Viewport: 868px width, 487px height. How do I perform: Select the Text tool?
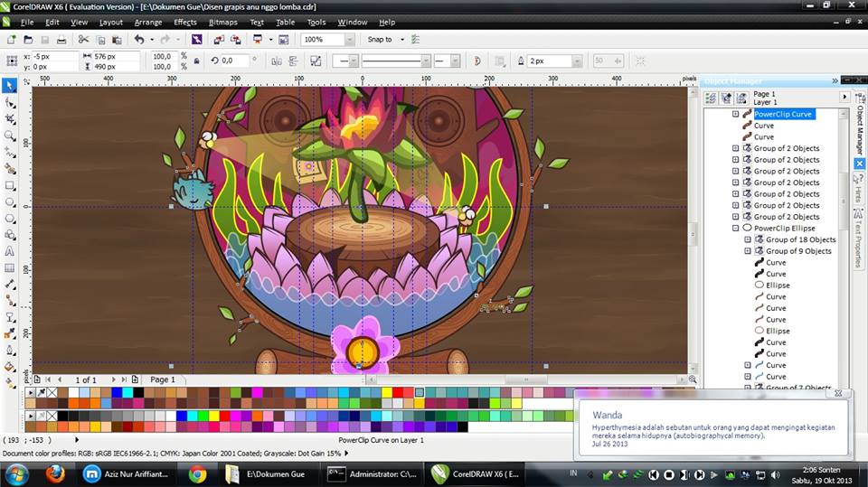[x=9, y=251]
